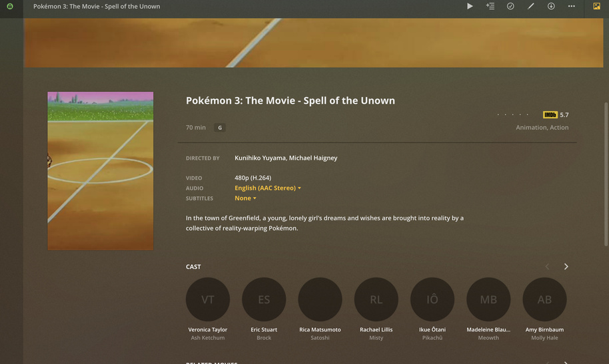Viewport: 609px width, 364px height.
Task: Click the 'Molly Hale' role text
Action: coord(544,338)
